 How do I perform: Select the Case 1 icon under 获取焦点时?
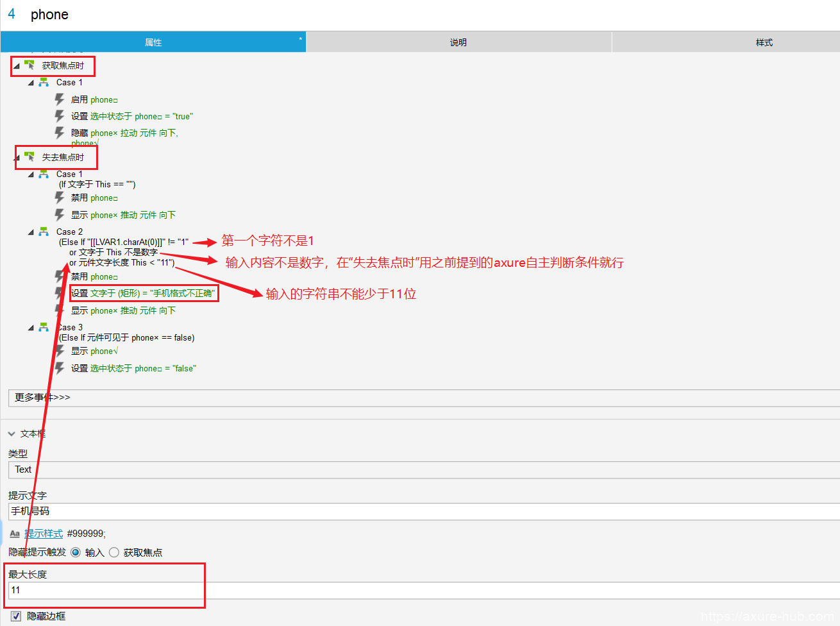point(44,82)
